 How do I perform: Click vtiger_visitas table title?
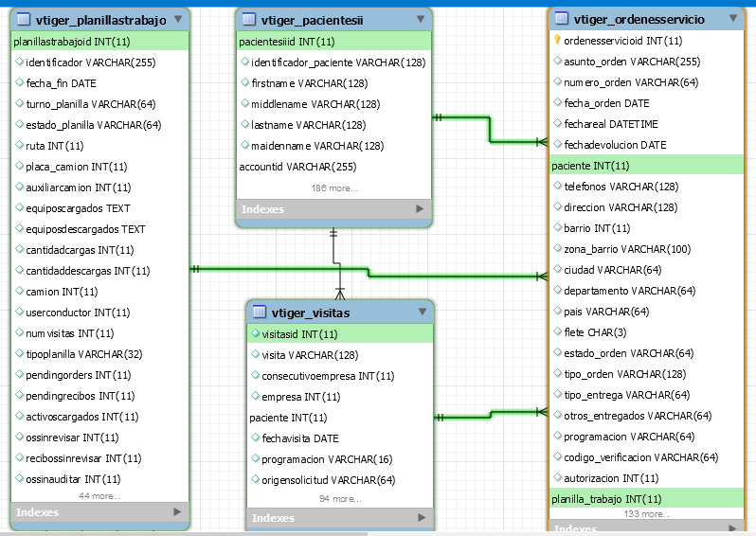click(311, 313)
